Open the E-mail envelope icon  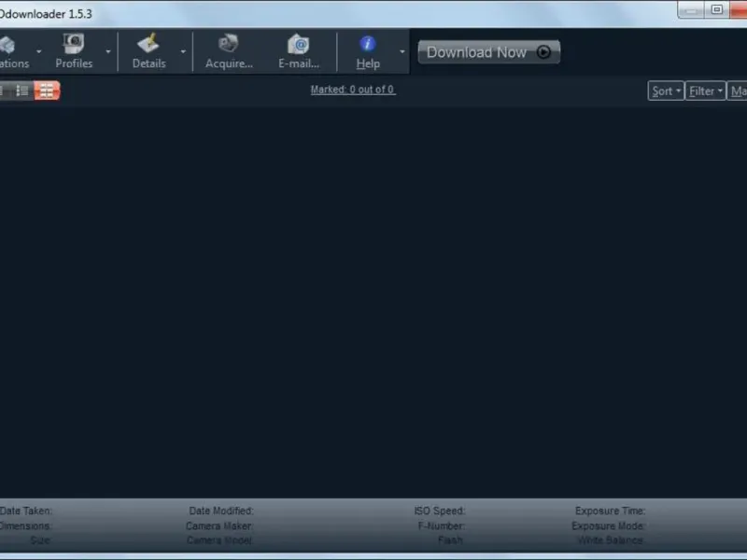(x=299, y=44)
